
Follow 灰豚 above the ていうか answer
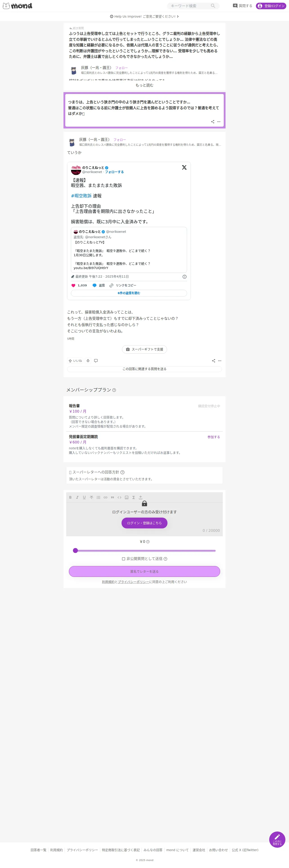(120, 140)
